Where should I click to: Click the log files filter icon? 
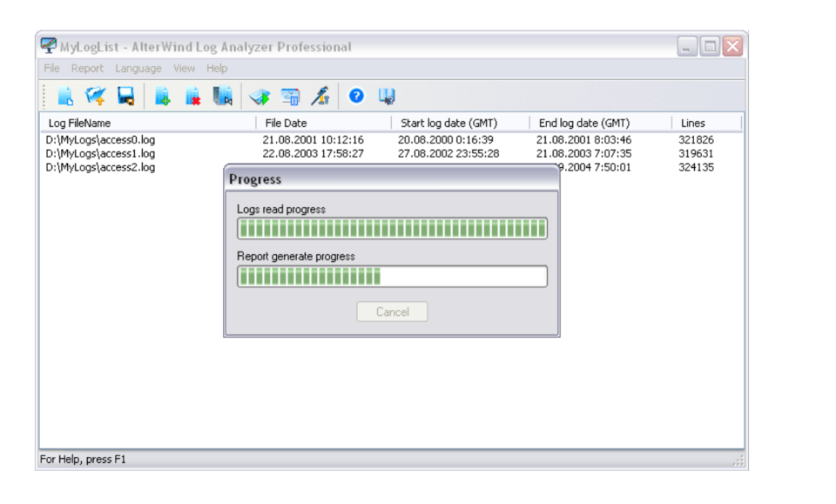point(223,97)
